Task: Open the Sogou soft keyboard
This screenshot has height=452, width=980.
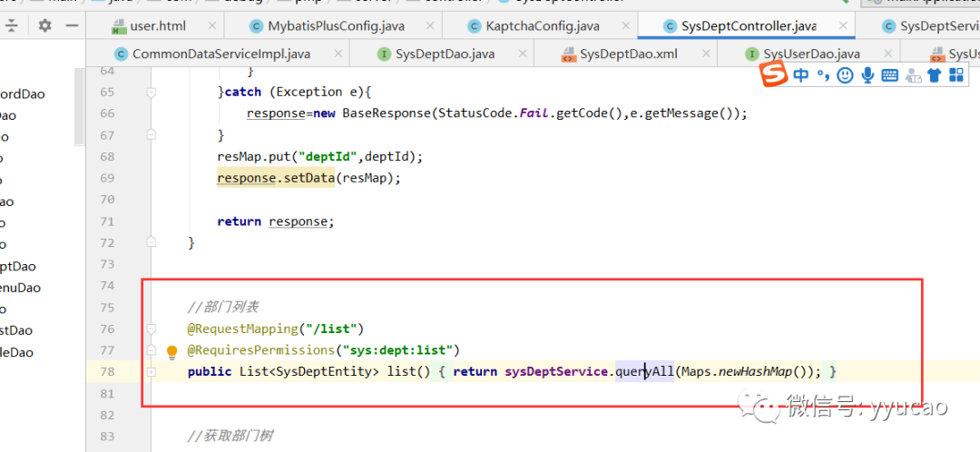Action: 889,75
